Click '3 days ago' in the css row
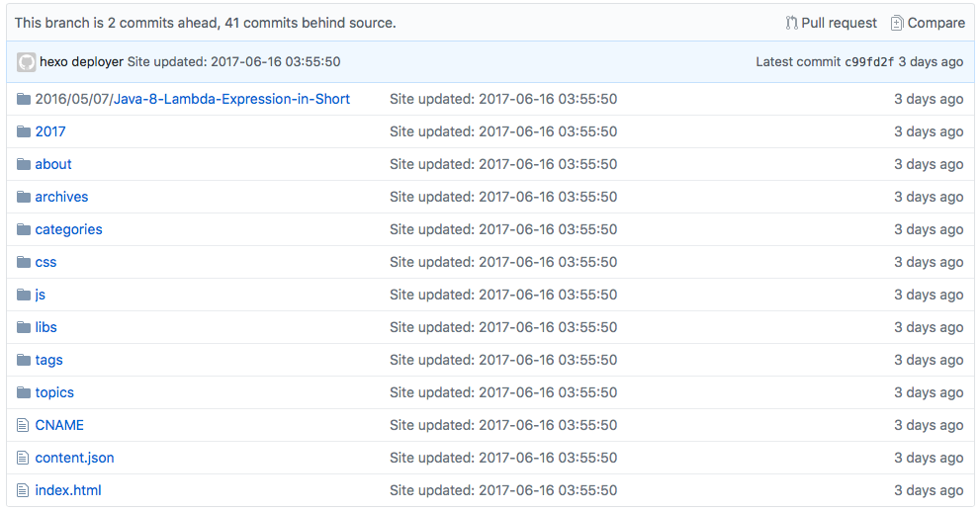 [929, 262]
